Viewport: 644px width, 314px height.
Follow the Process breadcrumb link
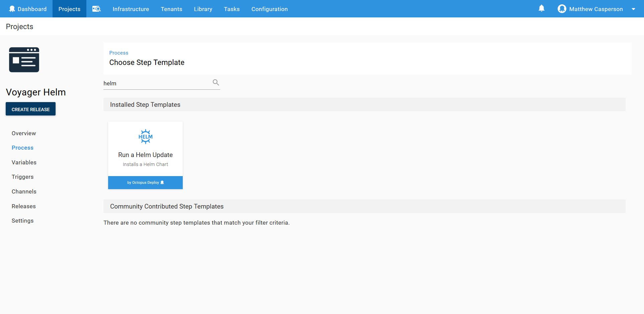pyautogui.click(x=118, y=53)
